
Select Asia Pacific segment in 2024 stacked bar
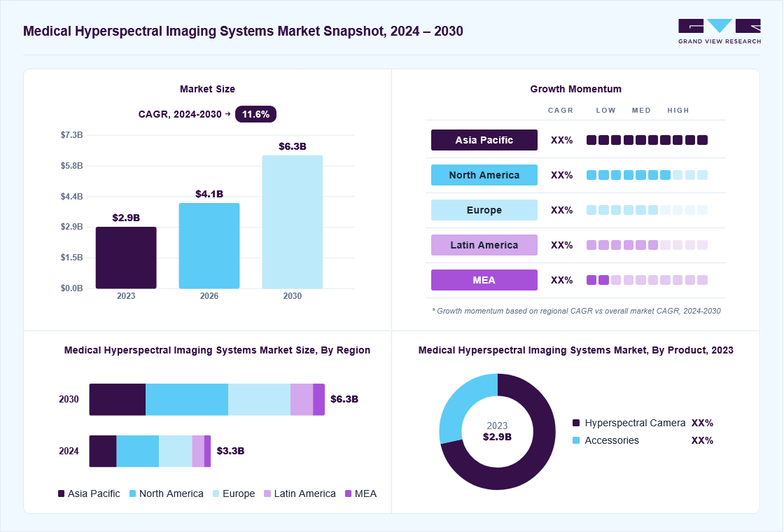tap(103, 451)
